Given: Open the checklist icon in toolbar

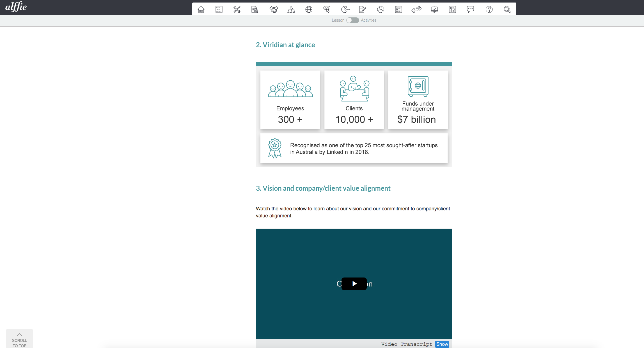Looking at the screenshot, I should click(x=219, y=10).
